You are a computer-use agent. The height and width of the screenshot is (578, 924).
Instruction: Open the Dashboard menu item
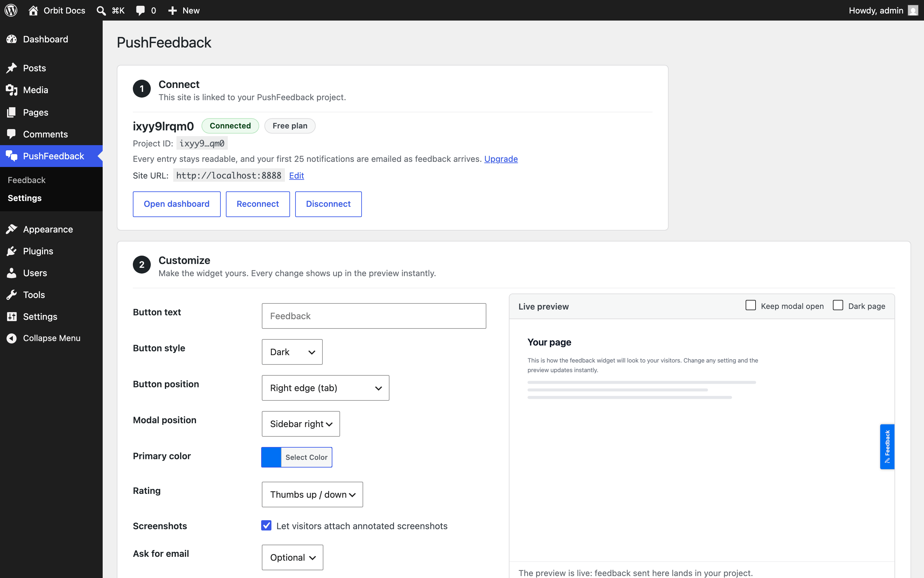51,39
